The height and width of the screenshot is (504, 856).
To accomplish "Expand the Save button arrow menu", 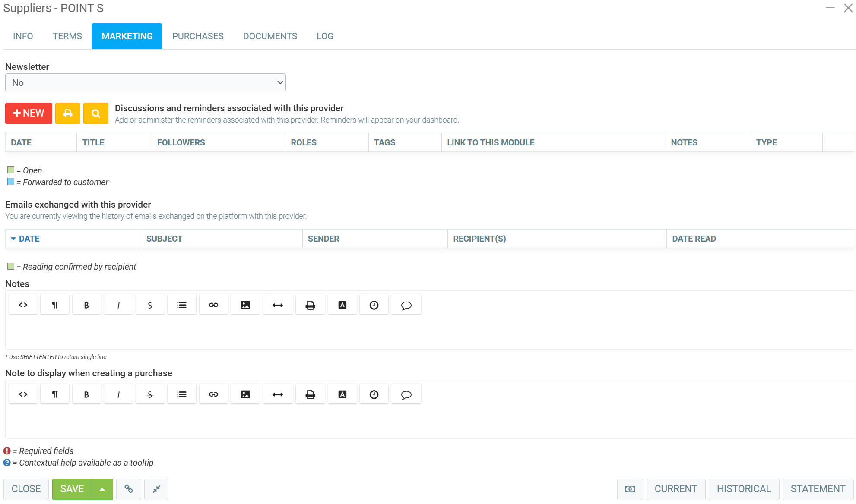I will point(102,489).
